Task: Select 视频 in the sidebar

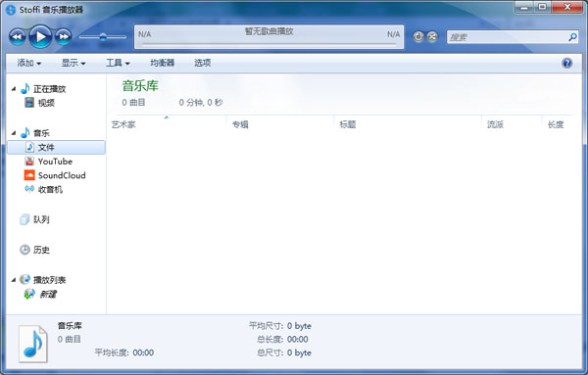Action: tap(46, 103)
